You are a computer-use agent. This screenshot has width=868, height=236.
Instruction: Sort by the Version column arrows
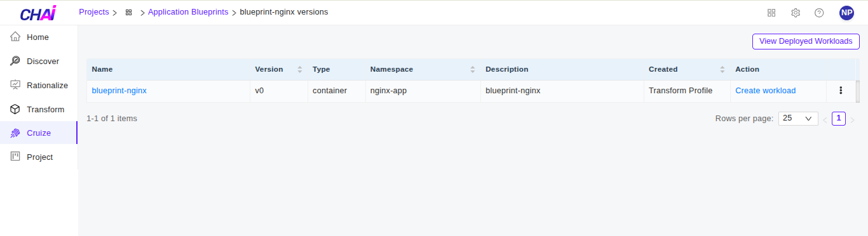tap(299, 69)
